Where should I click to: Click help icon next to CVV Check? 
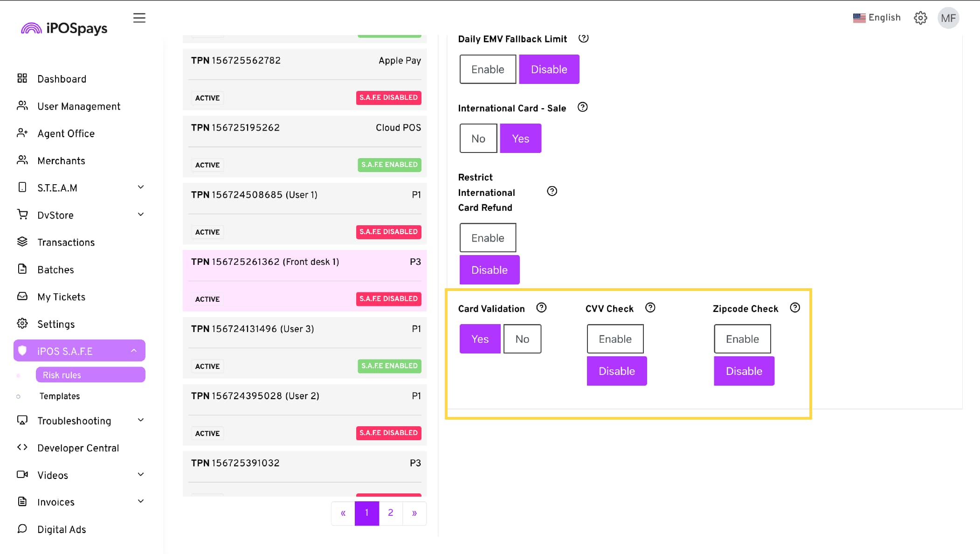[650, 308]
